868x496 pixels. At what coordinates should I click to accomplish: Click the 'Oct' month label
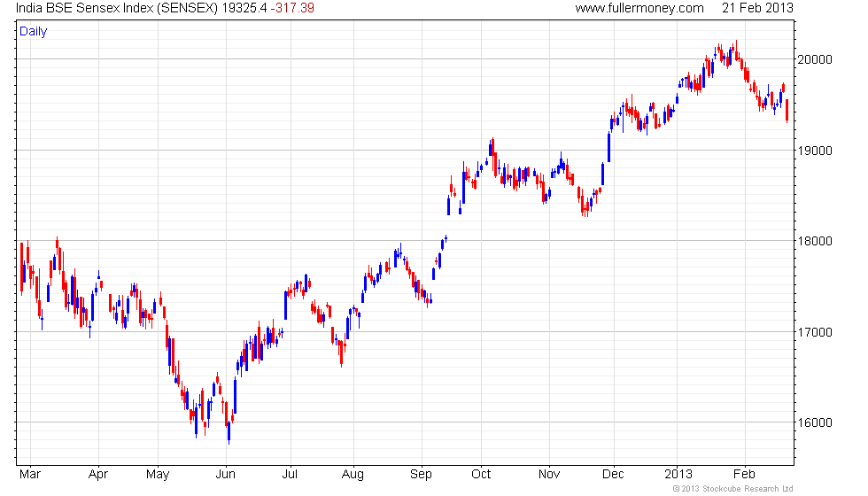click(x=481, y=475)
